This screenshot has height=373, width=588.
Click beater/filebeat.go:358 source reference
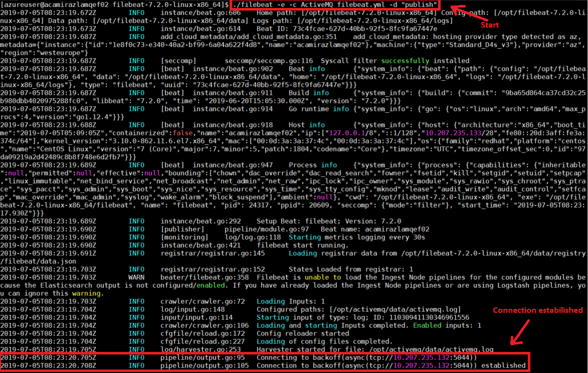[205, 277]
